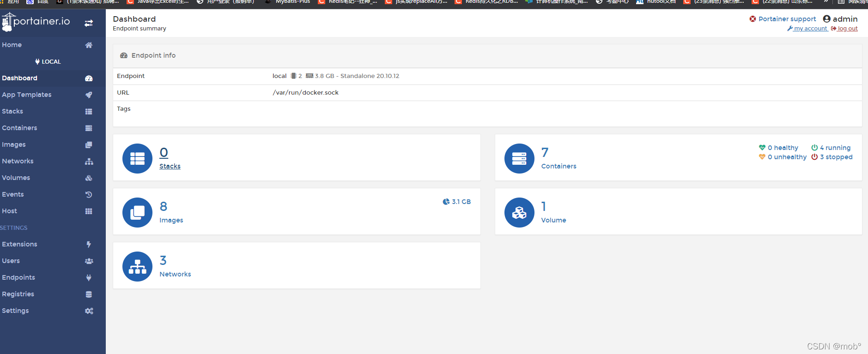Image resolution: width=868 pixels, height=354 pixels.
Task: Click the 3 stopped status text
Action: click(836, 157)
